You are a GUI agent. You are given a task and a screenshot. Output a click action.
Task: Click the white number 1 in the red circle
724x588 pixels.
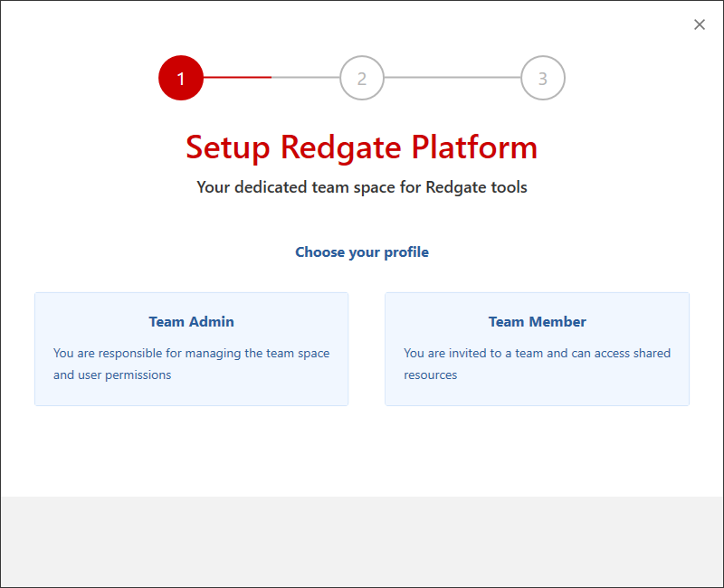(x=181, y=79)
